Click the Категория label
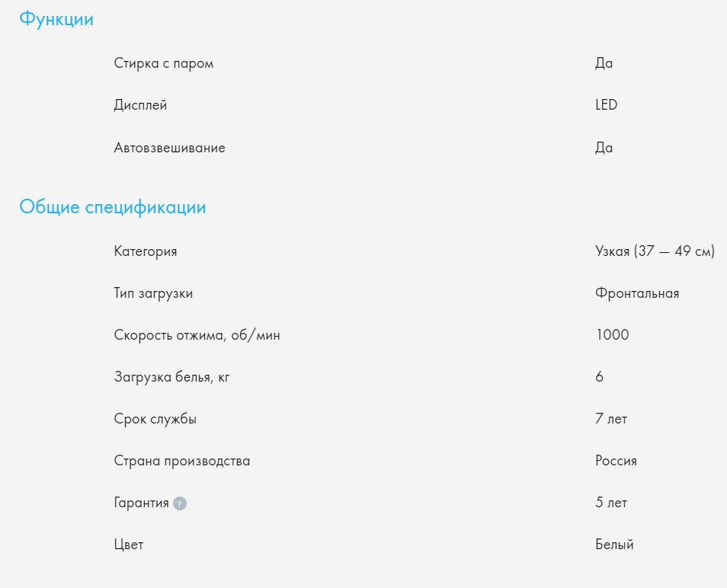This screenshot has height=588, width=727. [x=146, y=251]
